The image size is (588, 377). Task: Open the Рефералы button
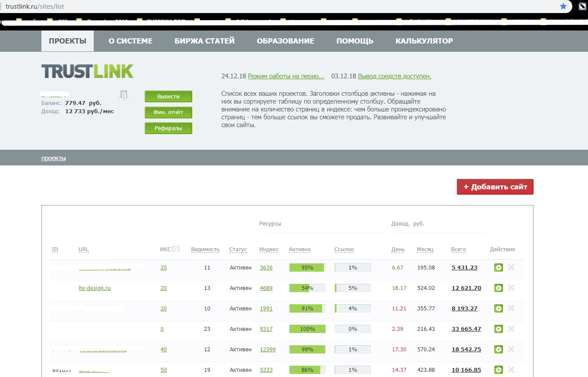[168, 128]
